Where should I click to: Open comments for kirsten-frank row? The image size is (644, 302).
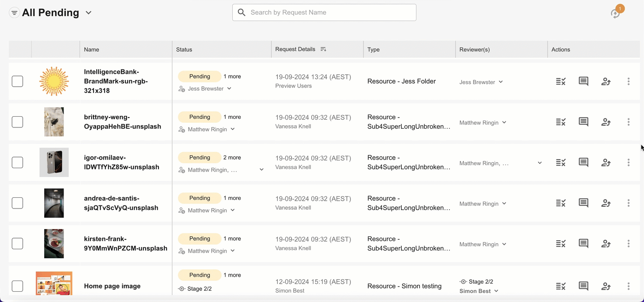click(x=583, y=244)
